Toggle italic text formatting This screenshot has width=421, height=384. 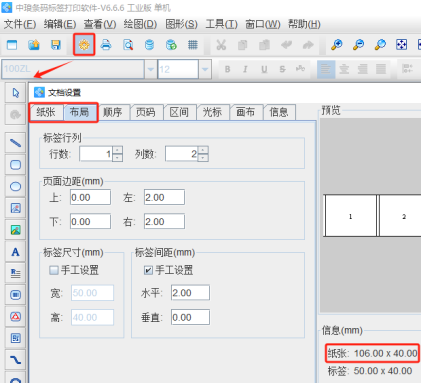(246, 69)
